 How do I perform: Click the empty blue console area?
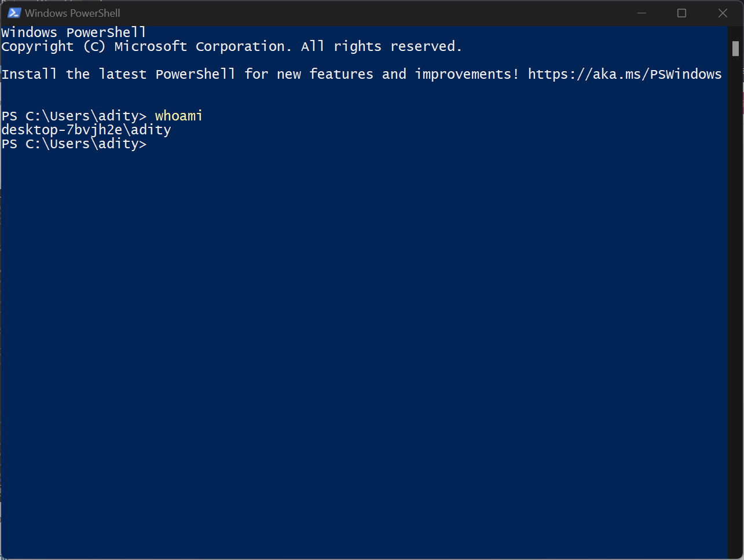pyautogui.click(x=365, y=347)
